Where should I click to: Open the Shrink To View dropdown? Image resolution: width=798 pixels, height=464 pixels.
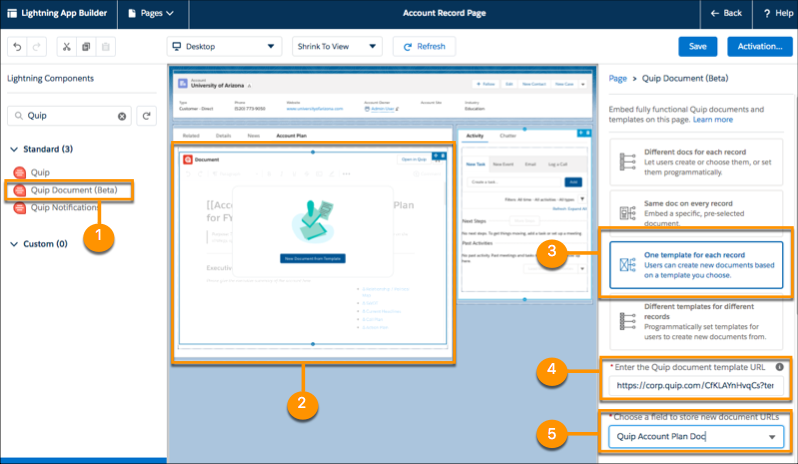(337, 47)
